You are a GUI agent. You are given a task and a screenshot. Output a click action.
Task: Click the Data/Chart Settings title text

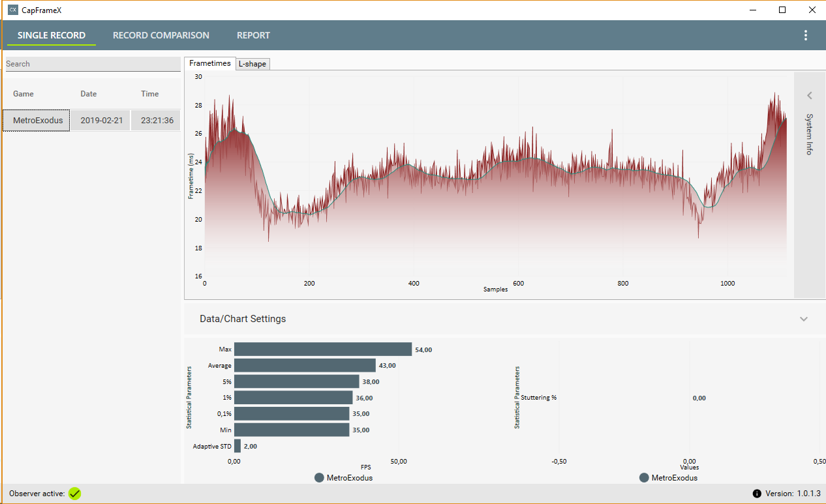243,319
